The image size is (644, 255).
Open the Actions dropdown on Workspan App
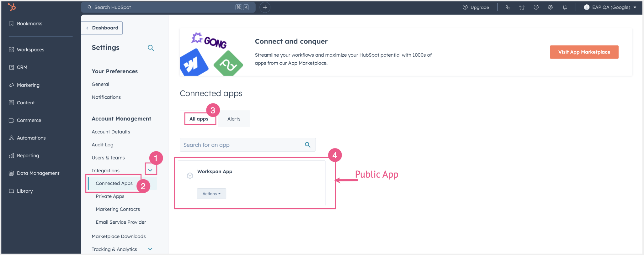211,194
